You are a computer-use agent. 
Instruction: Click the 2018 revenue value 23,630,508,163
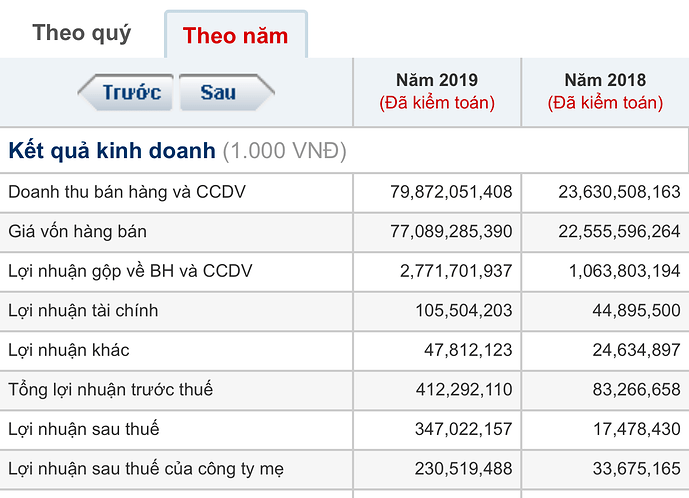619,191
